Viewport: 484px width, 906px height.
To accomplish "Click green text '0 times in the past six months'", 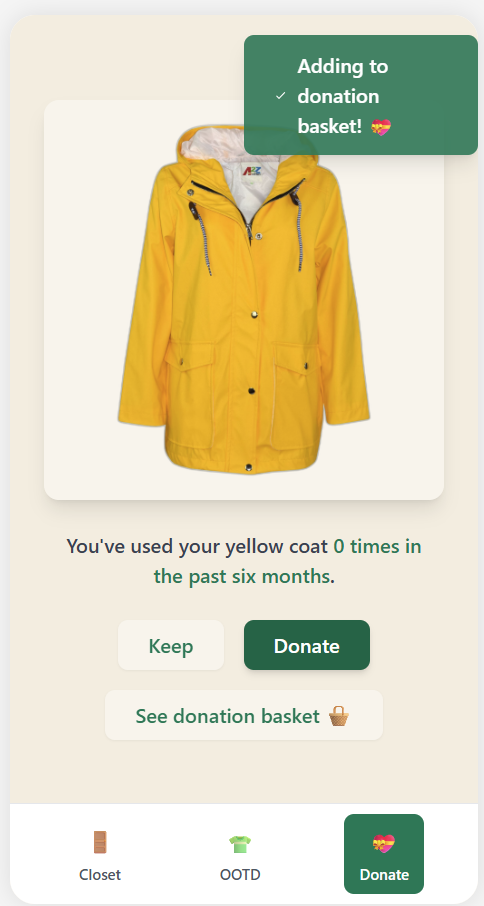I will [x=288, y=561].
